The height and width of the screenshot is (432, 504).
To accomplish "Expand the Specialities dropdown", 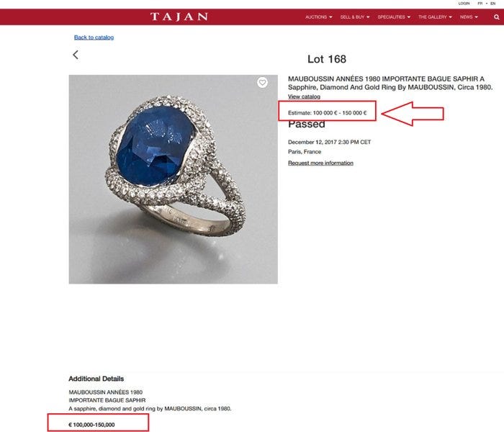I will [x=394, y=17].
